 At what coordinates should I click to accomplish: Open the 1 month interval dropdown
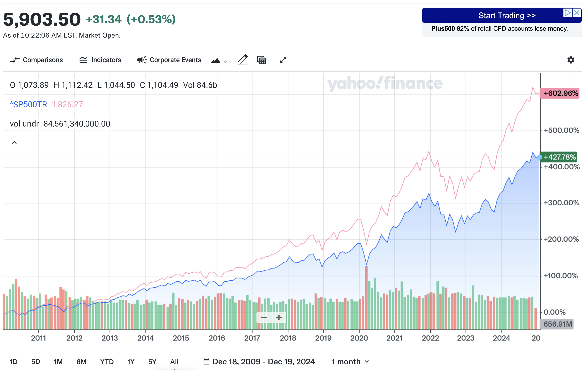point(350,361)
